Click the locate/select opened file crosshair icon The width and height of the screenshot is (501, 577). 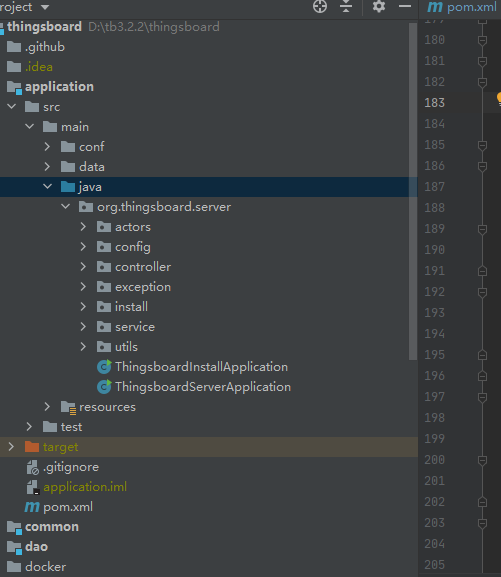pos(320,6)
